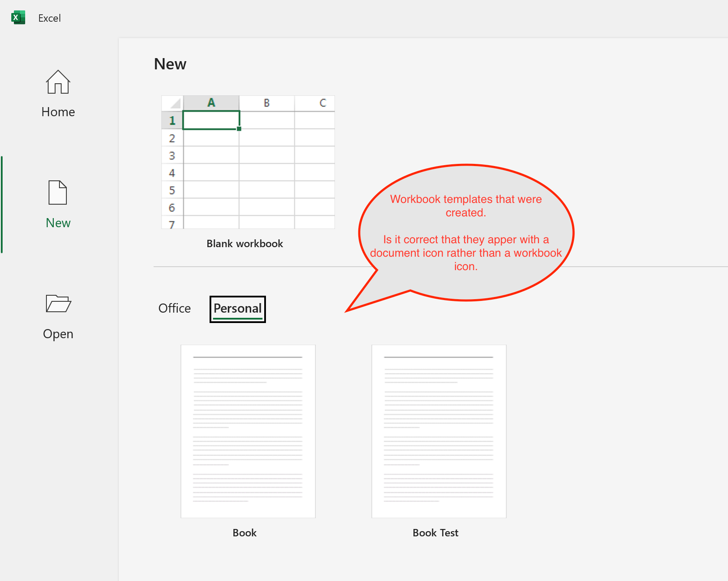Open the Book personal template thumbnail
This screenshot has width=728, height=581.
point(248,431)
